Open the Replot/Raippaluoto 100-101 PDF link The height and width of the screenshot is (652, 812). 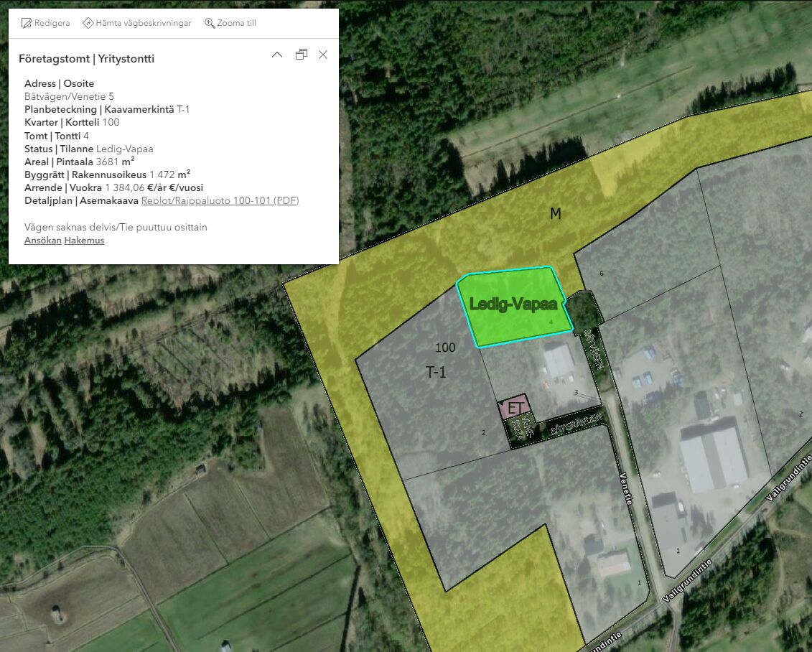click(x=220, y=200)
